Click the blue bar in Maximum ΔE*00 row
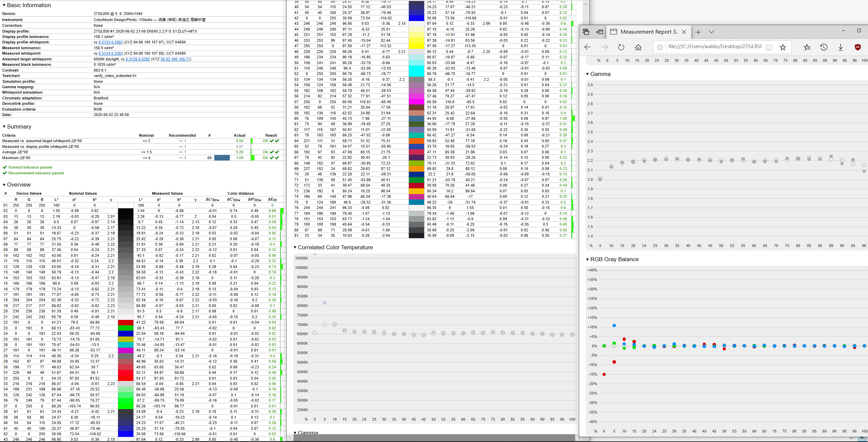868x442 pixels. [x=222, y=158]
